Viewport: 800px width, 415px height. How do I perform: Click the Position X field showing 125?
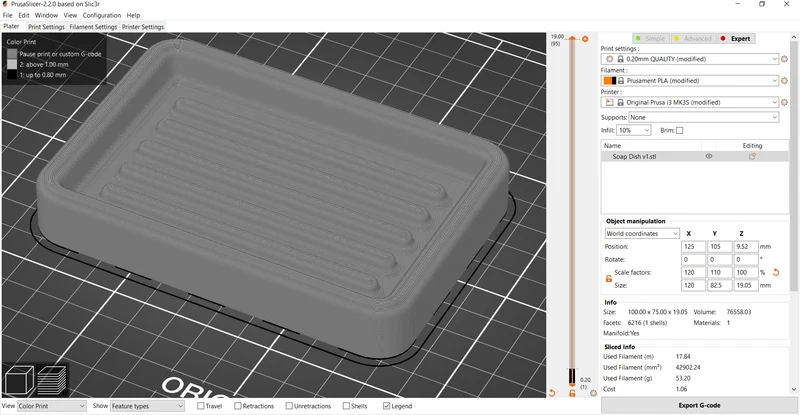(693, 247)
